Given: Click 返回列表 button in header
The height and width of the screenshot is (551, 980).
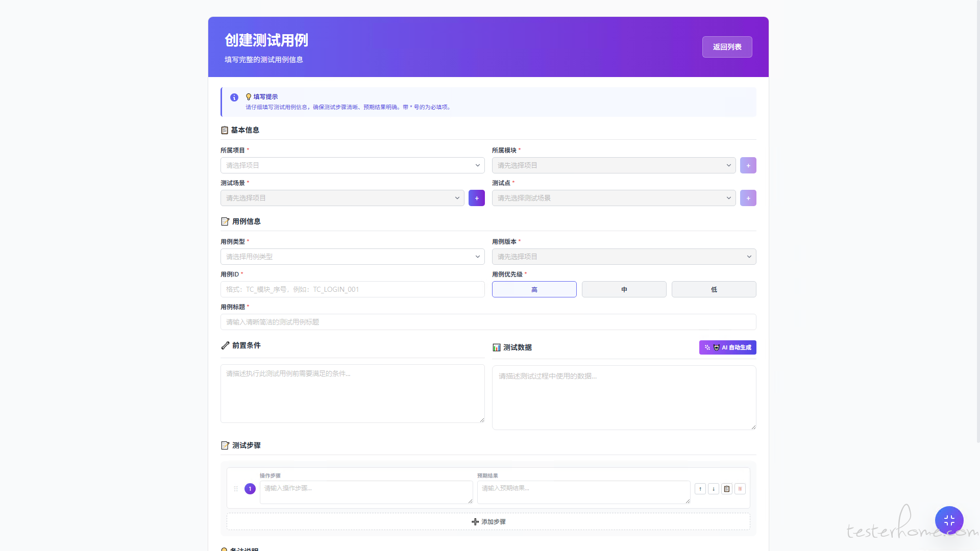Looking at the screenshot, I should (x=727, y=47).
